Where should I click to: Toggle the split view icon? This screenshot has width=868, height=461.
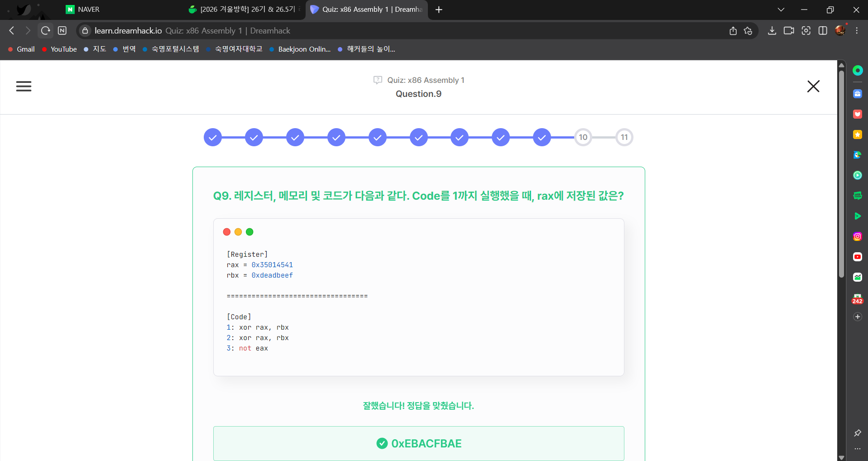tap(823, 31)
